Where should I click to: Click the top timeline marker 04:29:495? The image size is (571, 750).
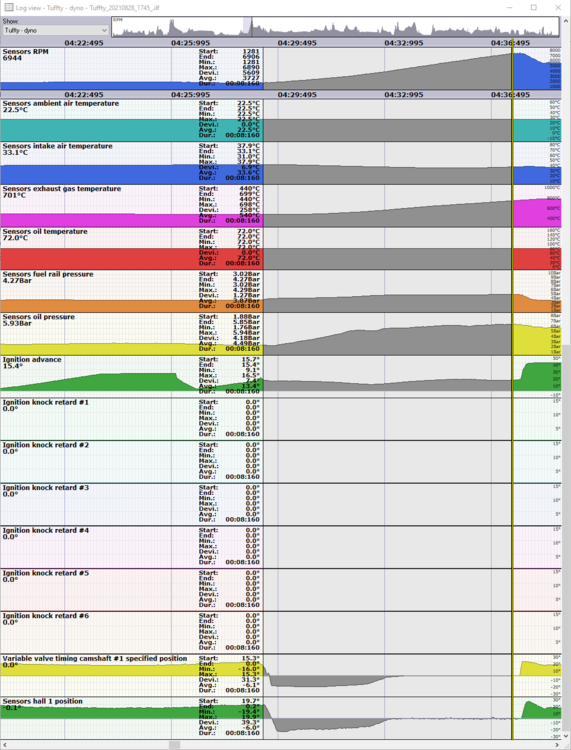(x=297, y=43)
